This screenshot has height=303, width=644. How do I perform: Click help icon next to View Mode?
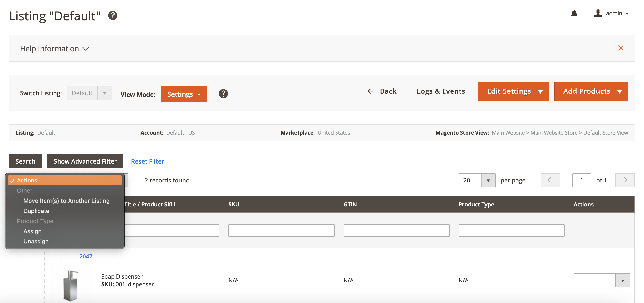223,94
